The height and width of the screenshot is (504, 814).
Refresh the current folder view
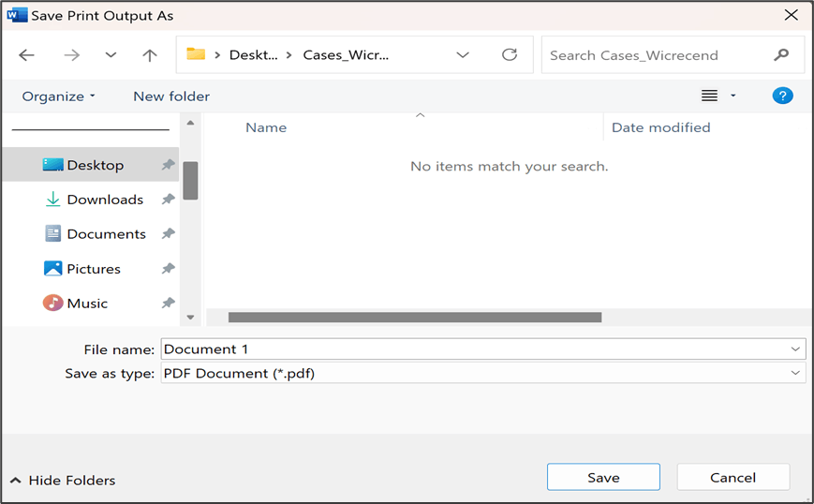(x=510, y=55)
